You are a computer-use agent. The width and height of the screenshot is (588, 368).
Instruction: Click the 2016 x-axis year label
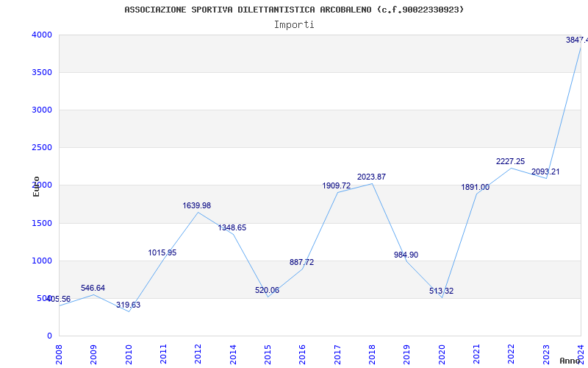[303, 354]
